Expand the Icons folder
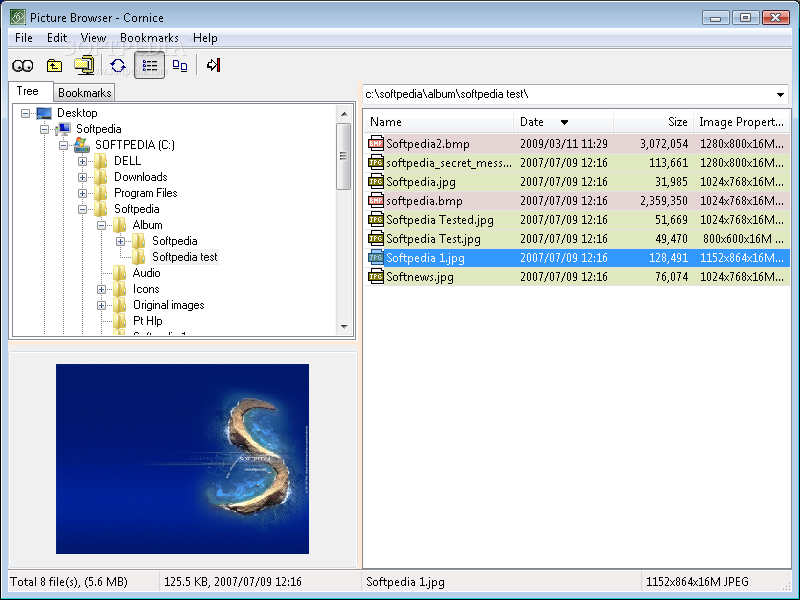 point(102,289)
